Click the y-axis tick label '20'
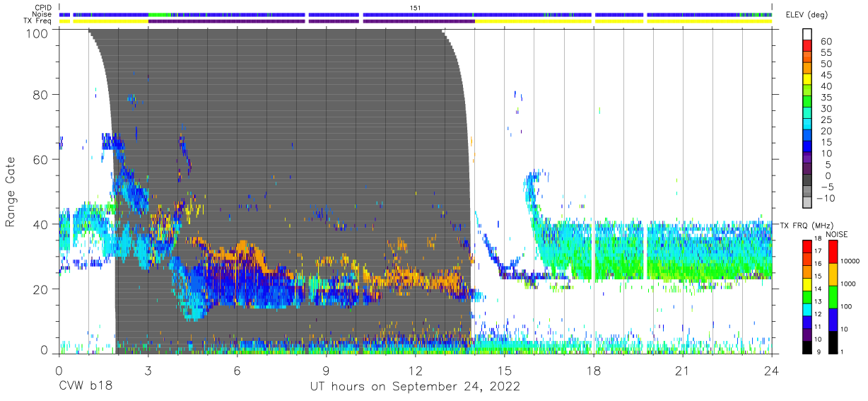The image size is (868, 401). pos(41,289)
